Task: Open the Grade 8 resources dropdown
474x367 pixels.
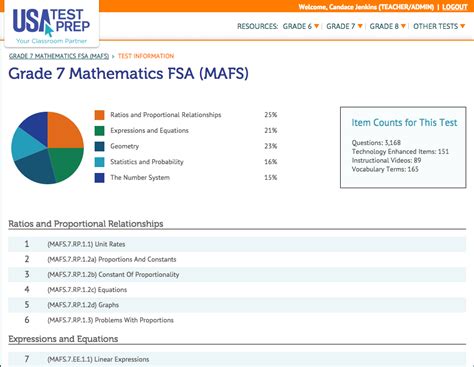Action: [x=387, y=26]
